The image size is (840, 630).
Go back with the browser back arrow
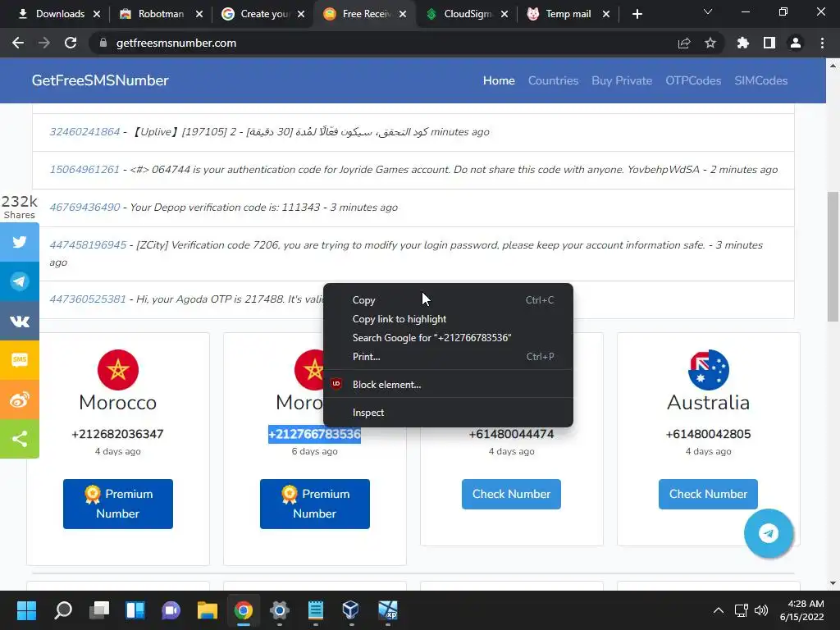[x=18, y=43]
